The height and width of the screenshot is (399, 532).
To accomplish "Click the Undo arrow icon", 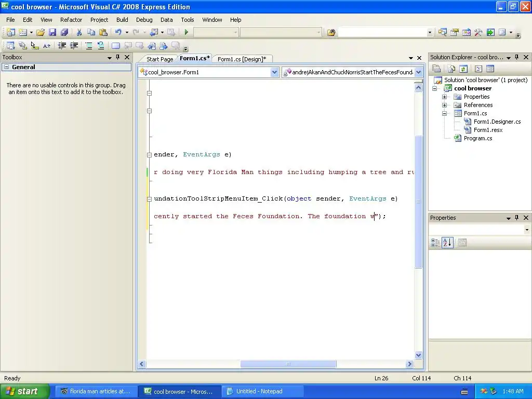I will [x=118, y=32].
